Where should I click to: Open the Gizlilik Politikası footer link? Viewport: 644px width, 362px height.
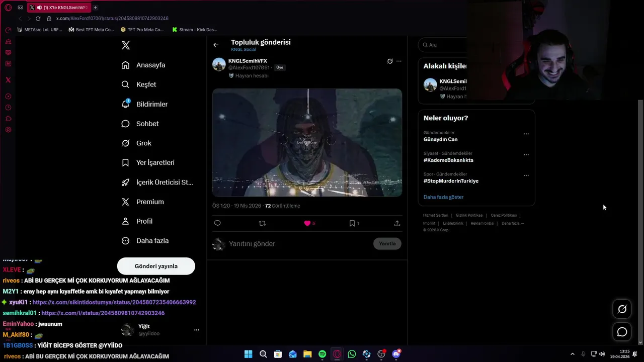coord(469,215)
